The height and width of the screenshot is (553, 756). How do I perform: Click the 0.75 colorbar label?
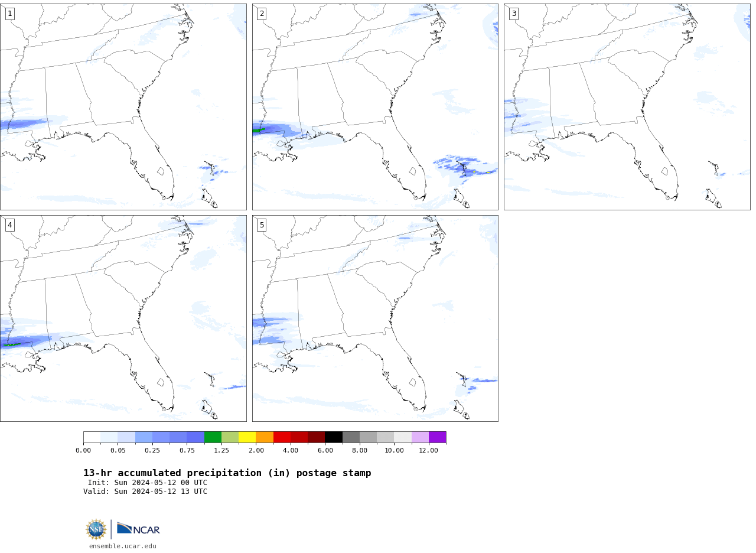[x=187, y=450]
